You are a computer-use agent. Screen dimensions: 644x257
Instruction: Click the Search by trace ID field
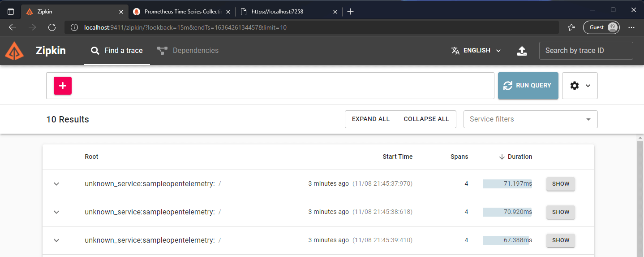point(586,51)
